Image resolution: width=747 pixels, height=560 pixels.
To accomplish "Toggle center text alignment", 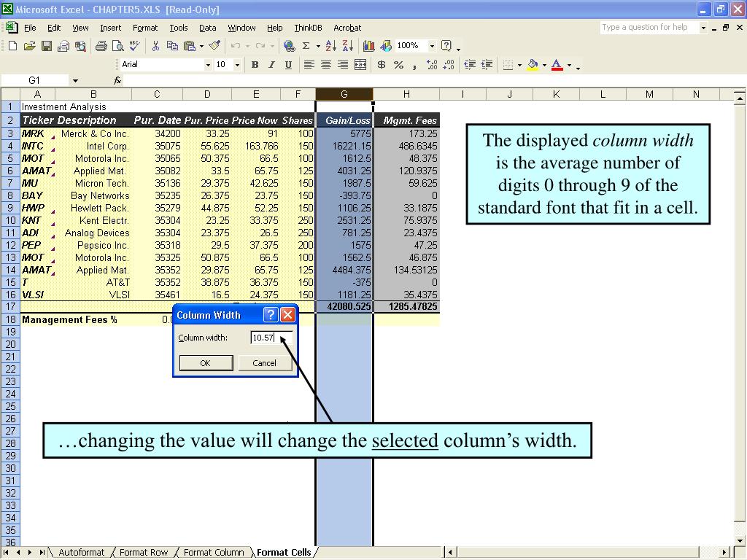I will pyautogui.click(x=326, y=65).
